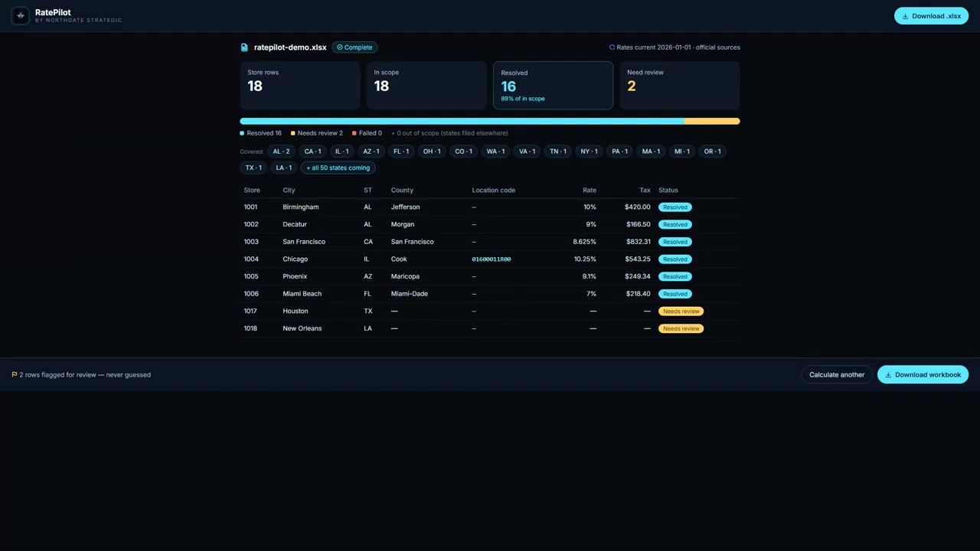The height and width of the screenshot is (551, 980).
Task: Click the AL · 2 state chip
Action: [281, 152]
